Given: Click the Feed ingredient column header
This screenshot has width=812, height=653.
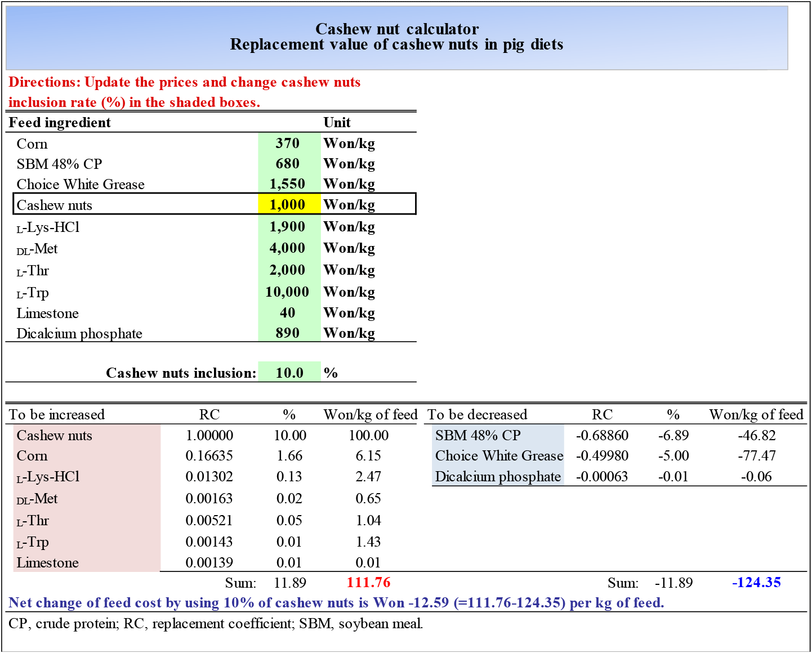Looking at the screenshot, I should pyautogui.click(x=60, y=123).
